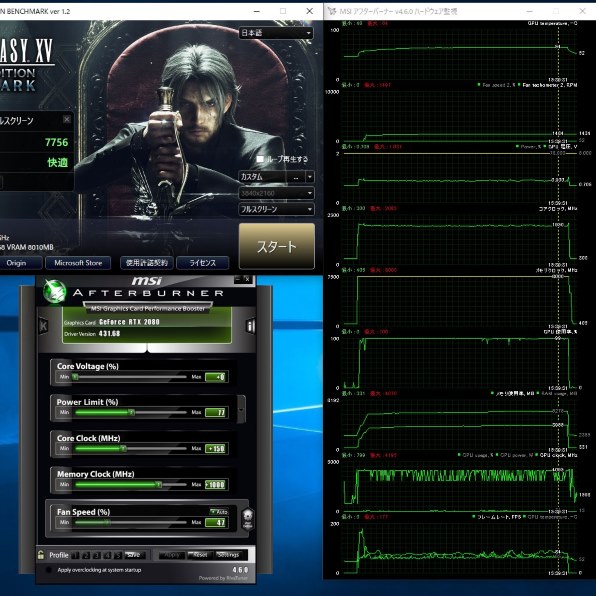This screenshot has height=596, width=596.
Task: Open the info button in Afterburner
Action: [x=250, y=326]
